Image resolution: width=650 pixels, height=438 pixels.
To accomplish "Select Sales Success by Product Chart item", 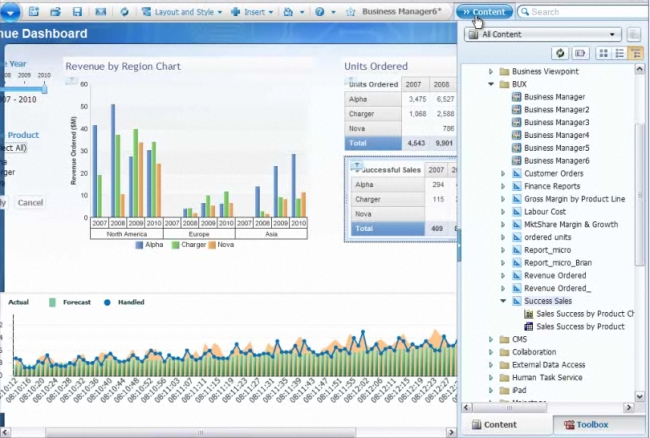I will tap(585, 314).
